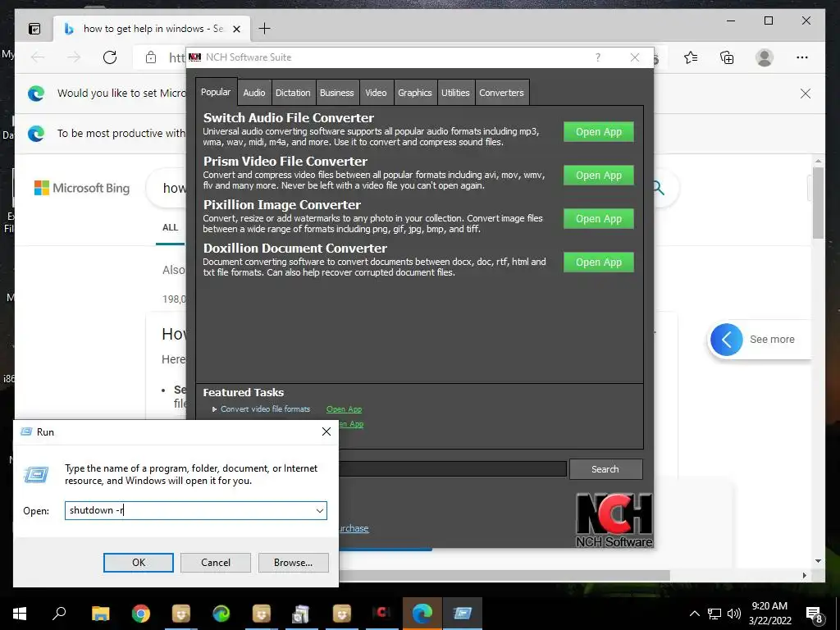Open the notification center icon
The image size is (840, 630).
[x=815, y=614]
